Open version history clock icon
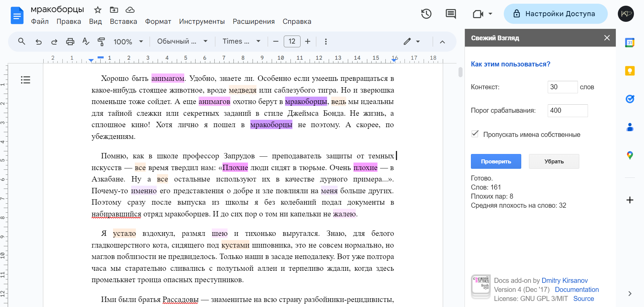 coord(426,14)
